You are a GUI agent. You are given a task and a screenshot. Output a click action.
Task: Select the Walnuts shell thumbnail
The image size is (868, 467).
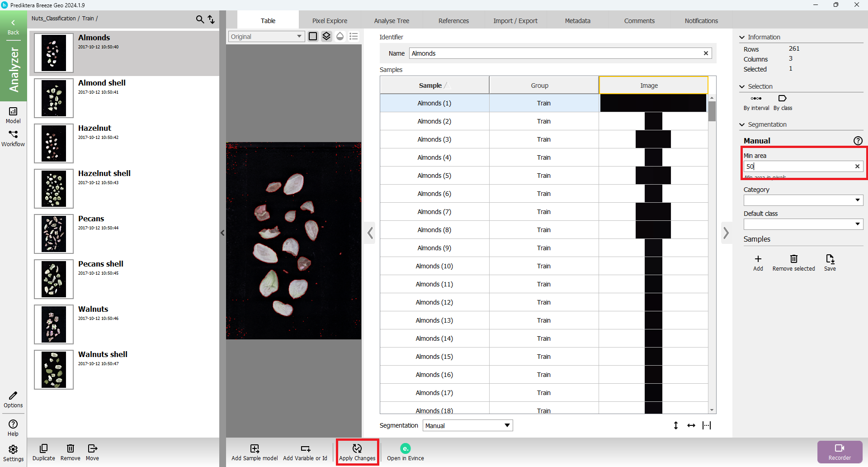[x=54, y=370]
